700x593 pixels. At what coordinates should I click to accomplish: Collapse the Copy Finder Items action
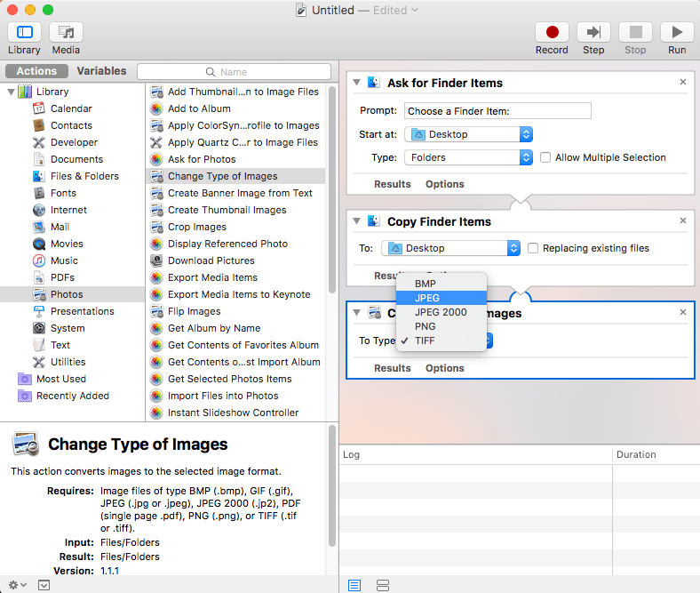click(357, 221)
